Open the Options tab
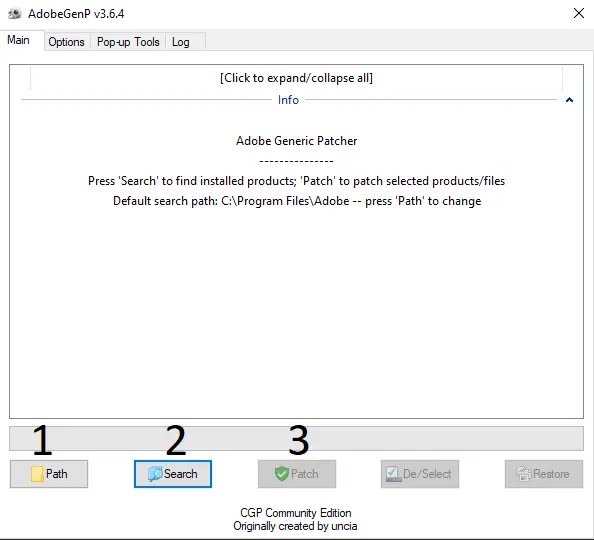 [67, 42]
